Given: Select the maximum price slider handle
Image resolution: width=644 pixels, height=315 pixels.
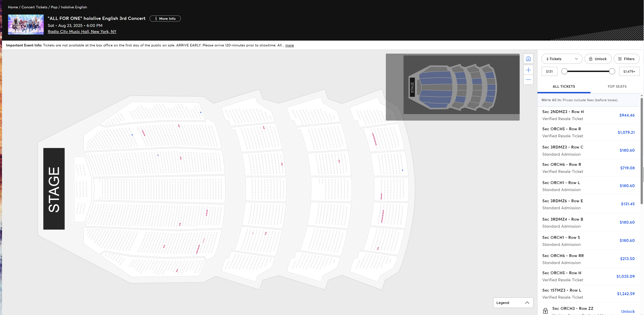Looking at the screenshot, I should click(x=612, y=71).
